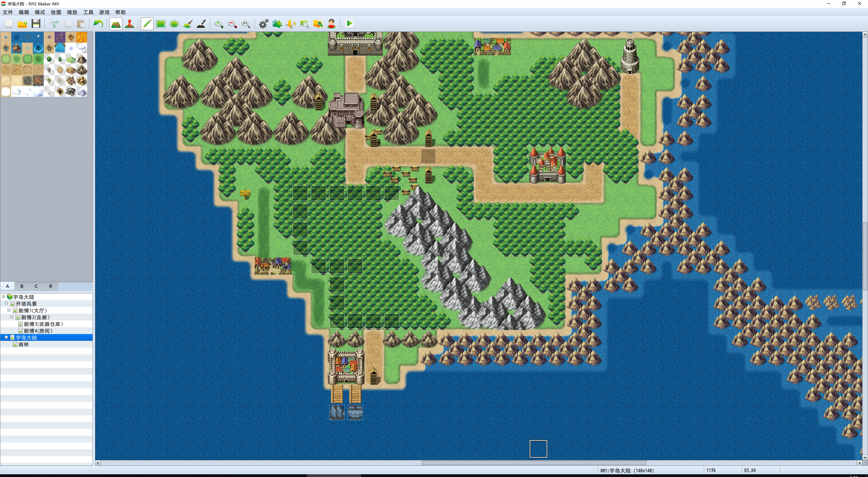Open the 模式 menu
Viewport: 868px width, 477px height.
tap(40, 12)
